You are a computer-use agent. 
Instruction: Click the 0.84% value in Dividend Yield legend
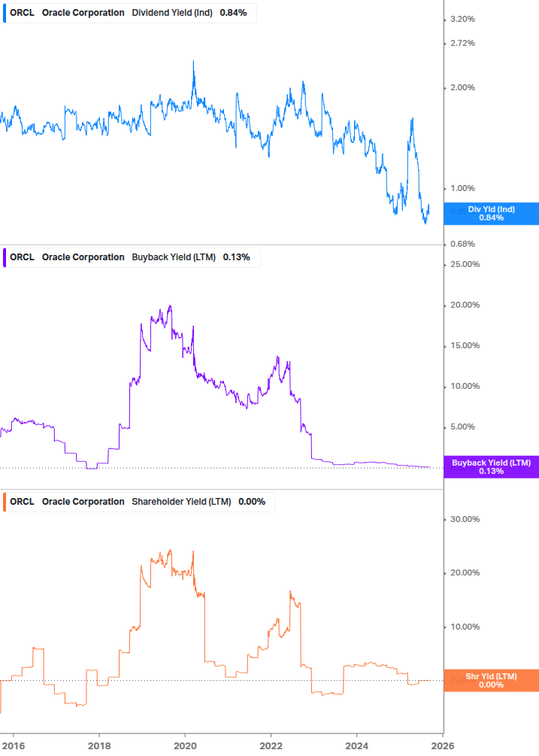(x=233, y=13)
